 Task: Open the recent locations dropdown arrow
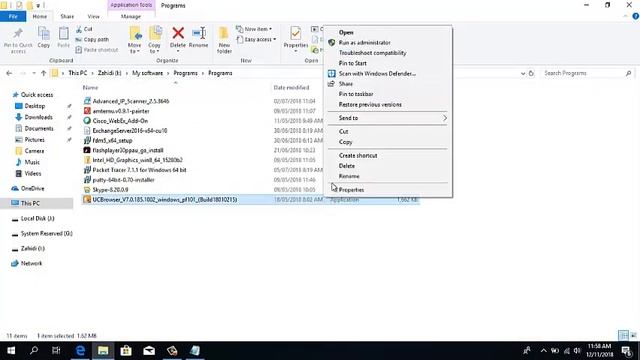click(33, 73)
